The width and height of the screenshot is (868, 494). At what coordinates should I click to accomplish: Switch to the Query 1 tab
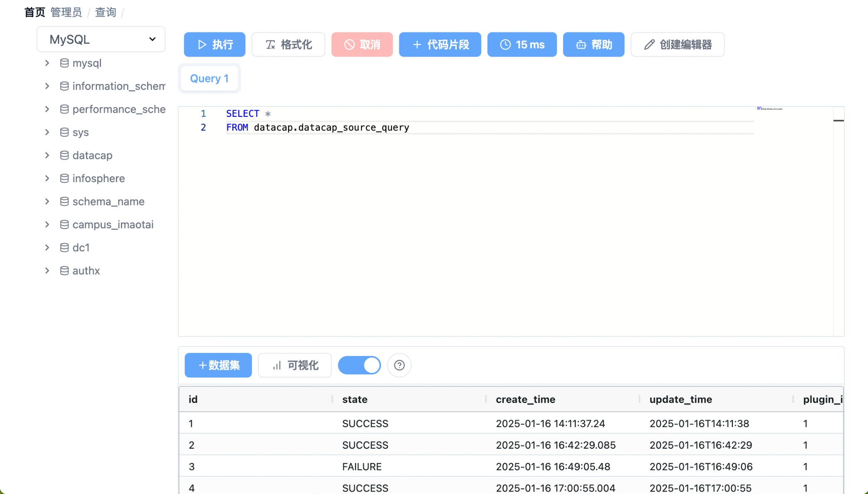pyautogui.click(x=209, y=79)
